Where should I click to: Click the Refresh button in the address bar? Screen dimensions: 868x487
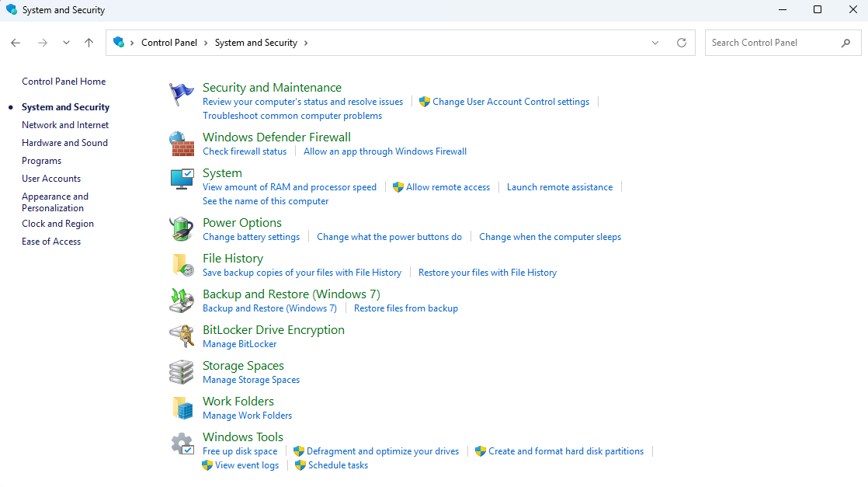[x=682, y=42]
